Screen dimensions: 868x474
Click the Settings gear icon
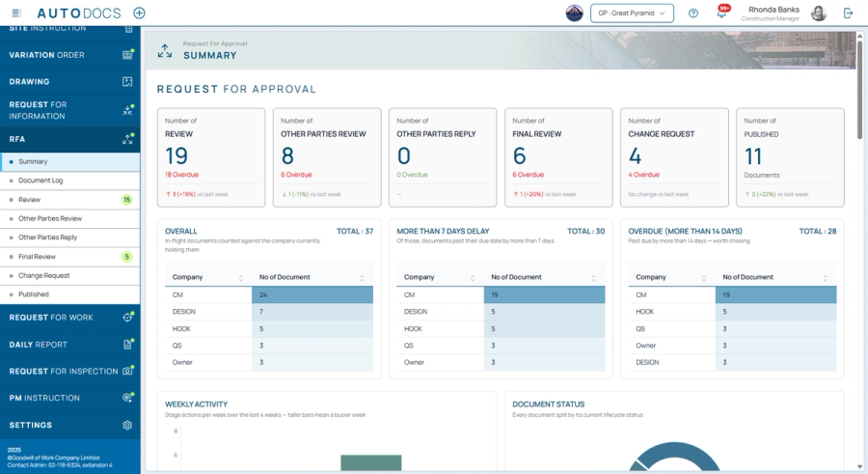click(127, 425)
